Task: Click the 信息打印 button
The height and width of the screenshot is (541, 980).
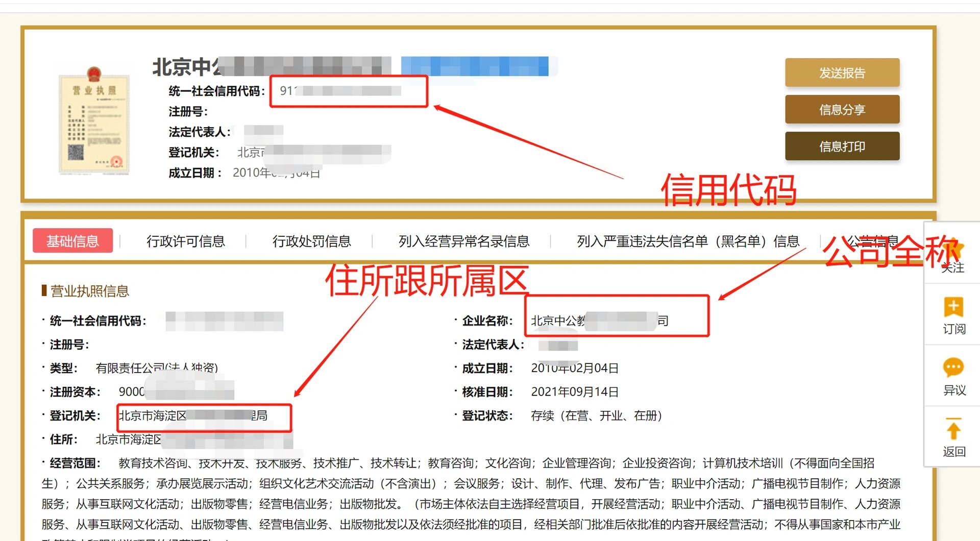Action: [842, 146]
